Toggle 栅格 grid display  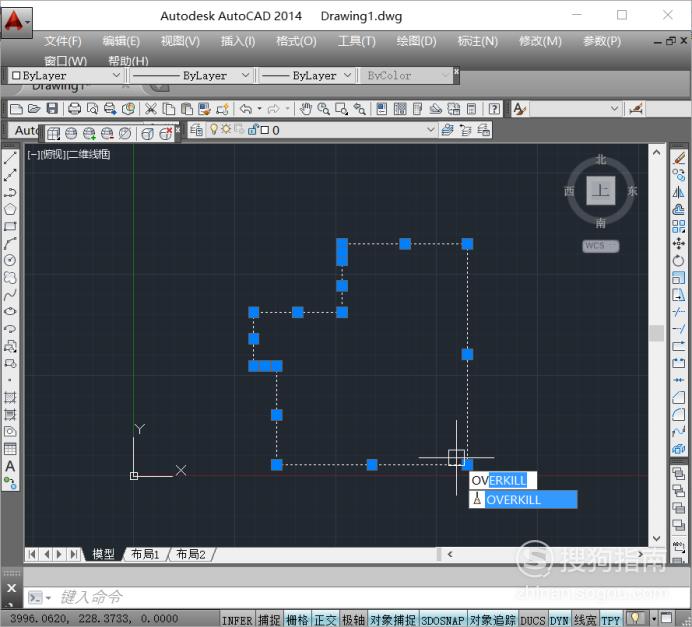click(x=297, y=620)
